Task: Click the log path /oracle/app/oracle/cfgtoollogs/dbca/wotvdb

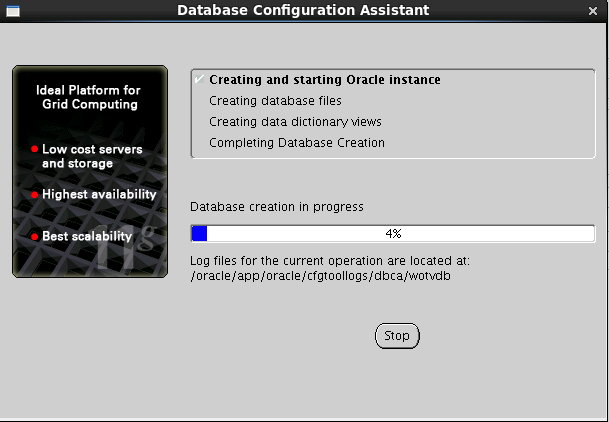Action: (320, 276)
